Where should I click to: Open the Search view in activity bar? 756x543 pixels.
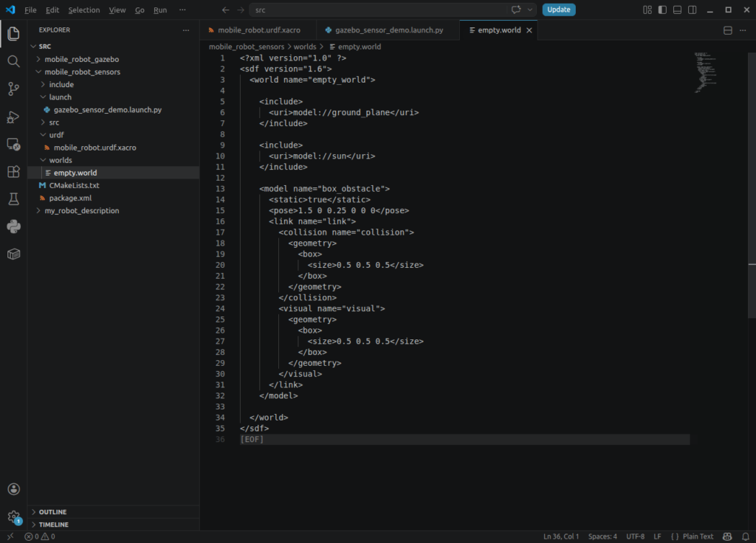click(13, 61)
